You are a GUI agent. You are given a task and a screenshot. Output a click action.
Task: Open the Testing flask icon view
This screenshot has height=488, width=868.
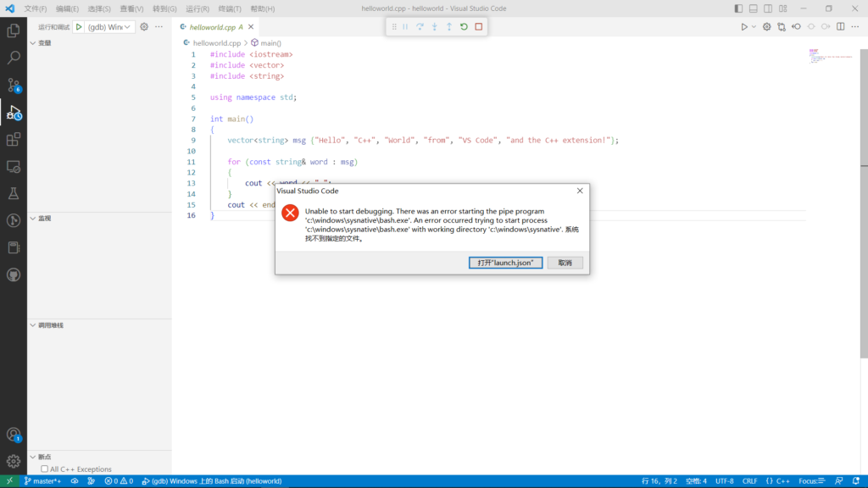[14, 194]
